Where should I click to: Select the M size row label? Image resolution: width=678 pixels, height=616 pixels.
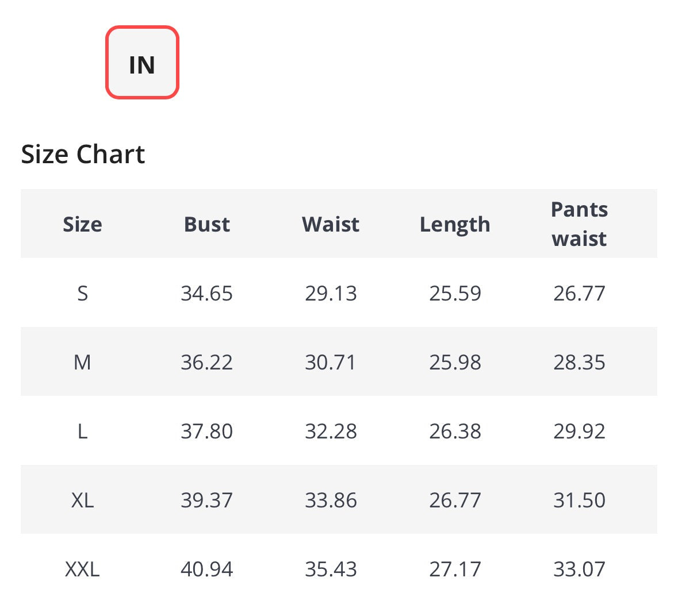(82, 362)
